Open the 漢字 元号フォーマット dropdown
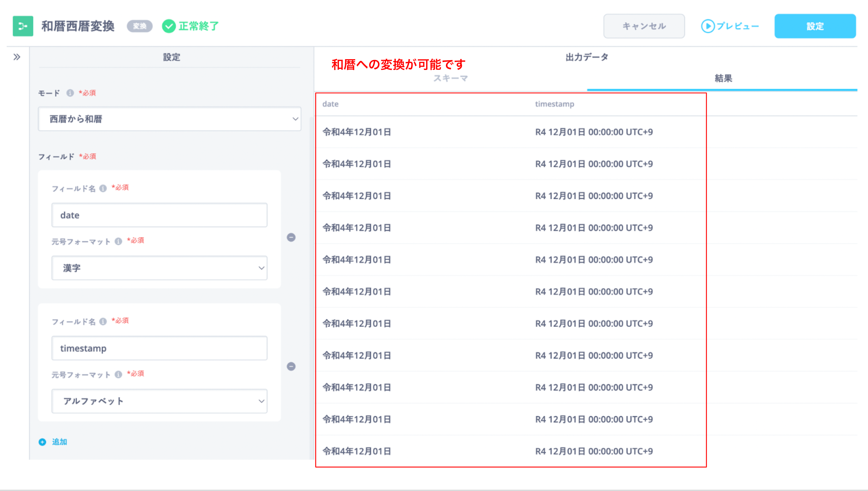The image size is (868, 491). tap(159, 268)
